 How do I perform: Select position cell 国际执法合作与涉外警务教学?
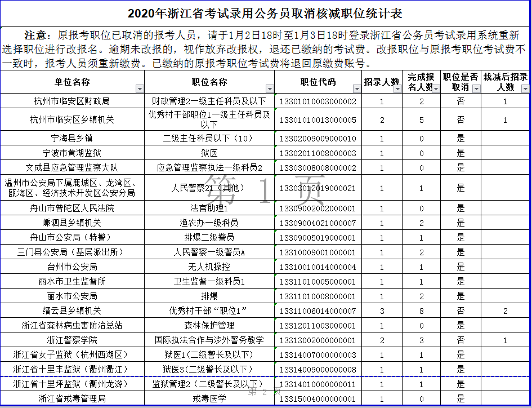click(209, 340)
